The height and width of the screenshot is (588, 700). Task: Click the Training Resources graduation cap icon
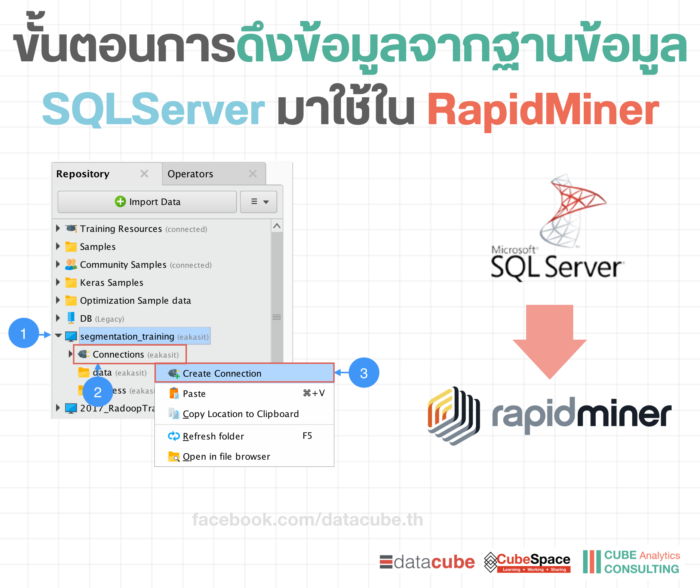coord(71,228)
